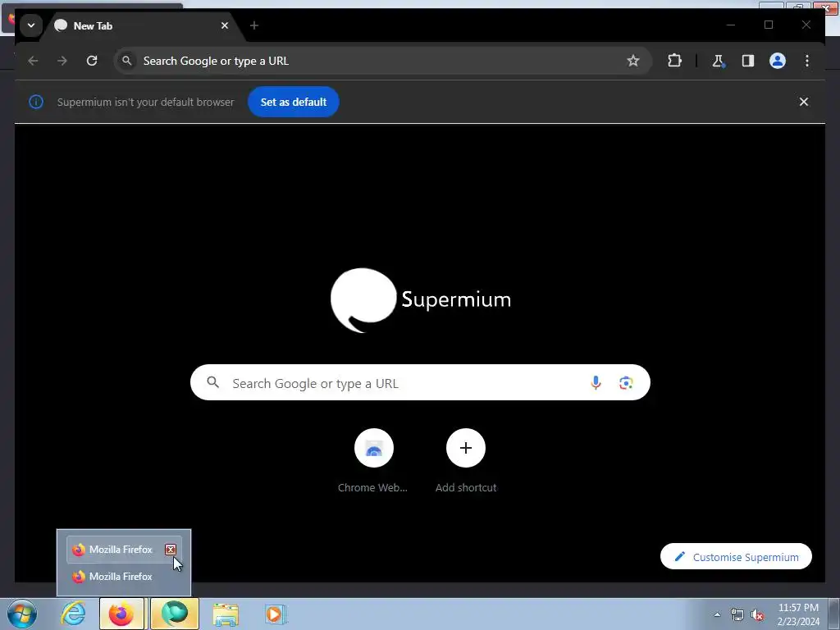Click the muted volume tray icon

pos(757,614)
